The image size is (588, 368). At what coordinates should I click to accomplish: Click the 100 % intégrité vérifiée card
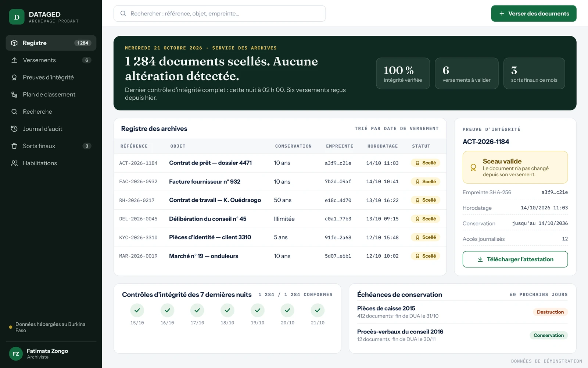tap(403, 73)
